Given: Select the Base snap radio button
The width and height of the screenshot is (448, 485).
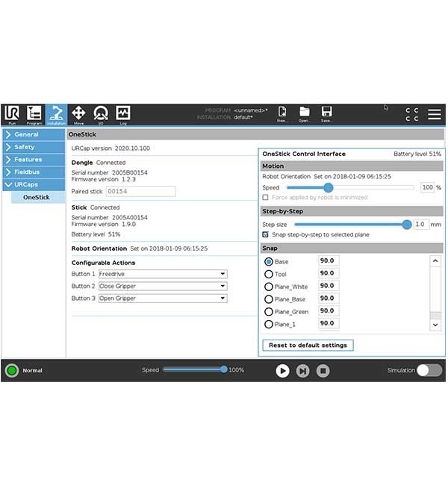Looking at the screenshot, I should [x=269, y=262].
